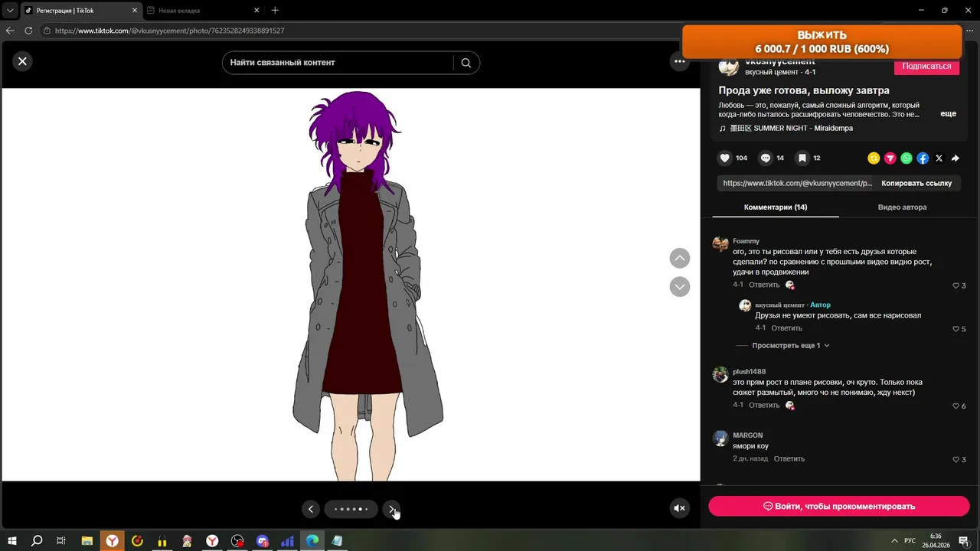Open MARGON's profile name

pos(747,435)
